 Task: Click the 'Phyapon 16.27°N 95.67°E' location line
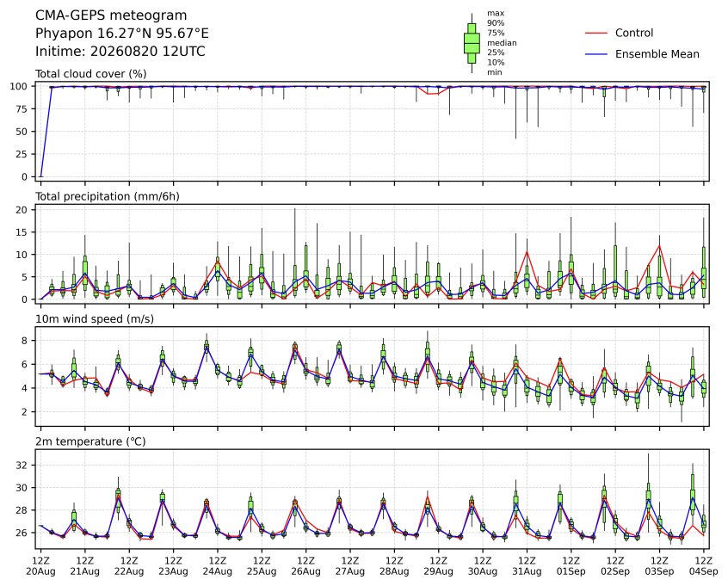122,34
